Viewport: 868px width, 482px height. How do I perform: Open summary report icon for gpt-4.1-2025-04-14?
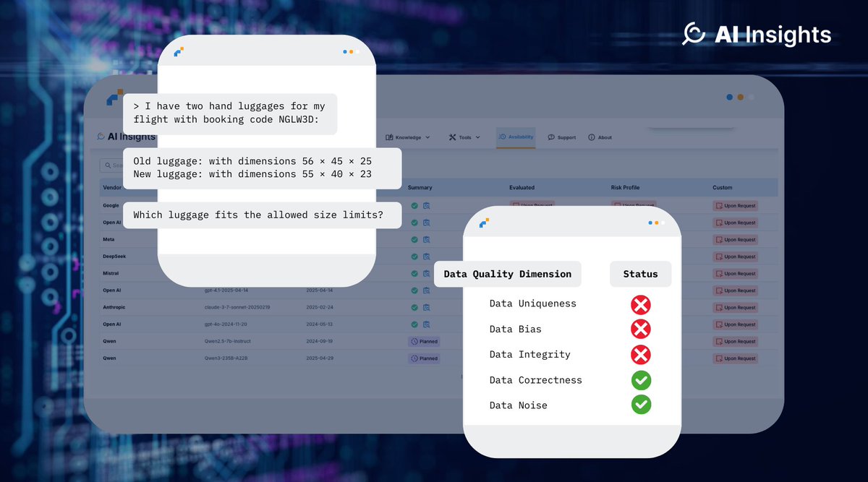[427, 291]
